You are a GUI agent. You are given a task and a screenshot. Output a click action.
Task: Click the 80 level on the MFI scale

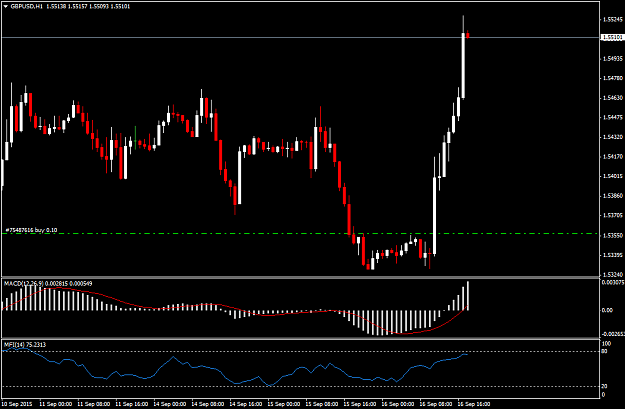[x=604, y=351]
